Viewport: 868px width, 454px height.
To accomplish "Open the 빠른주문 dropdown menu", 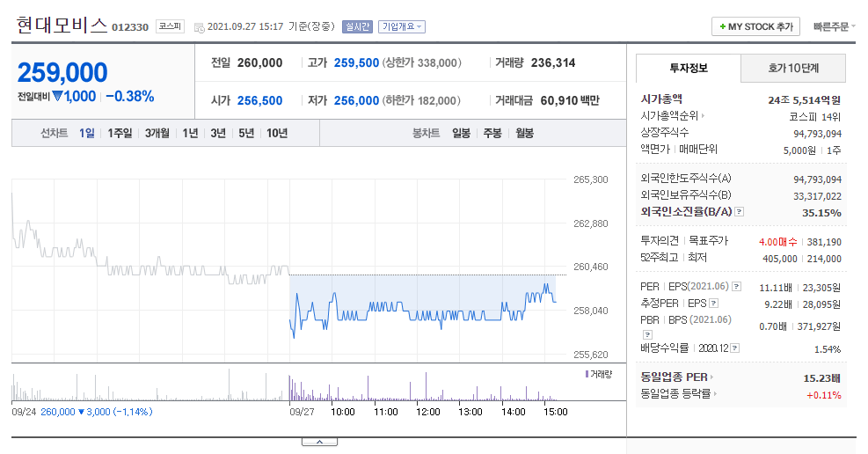I will coord(834,26).
